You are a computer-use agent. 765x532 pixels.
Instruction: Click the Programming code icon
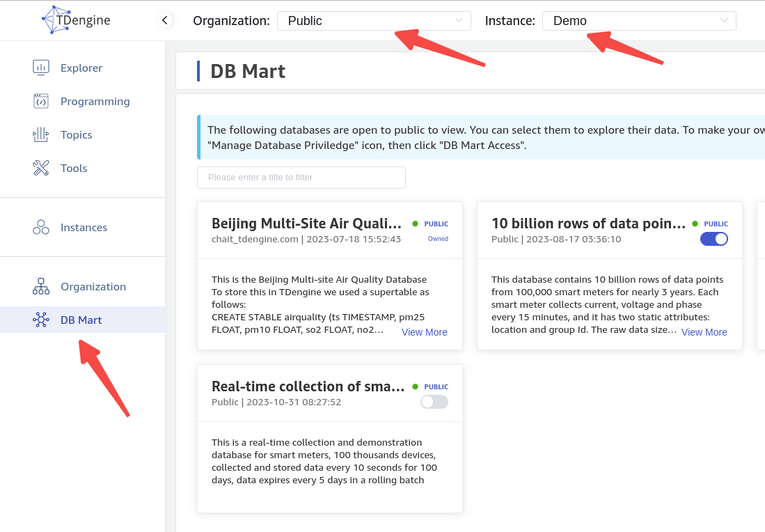41,101
